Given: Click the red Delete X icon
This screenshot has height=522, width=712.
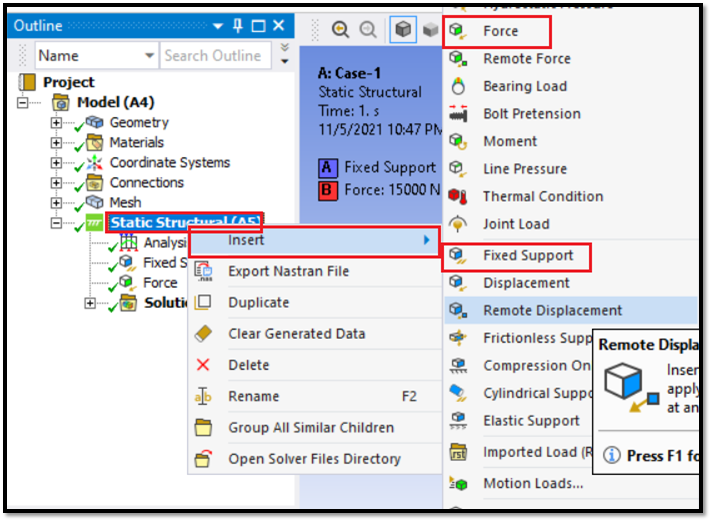Looking at the screenshot, I should (203, 365).
